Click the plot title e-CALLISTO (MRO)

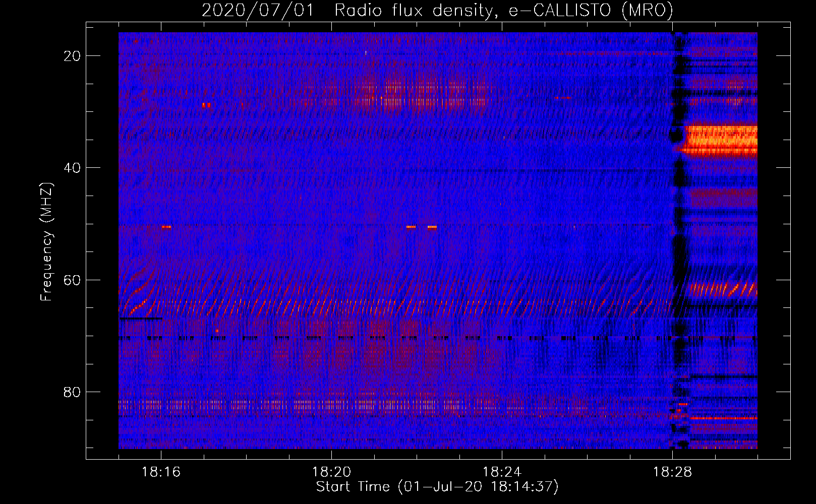pyautogui.click(x=591, y=10)
